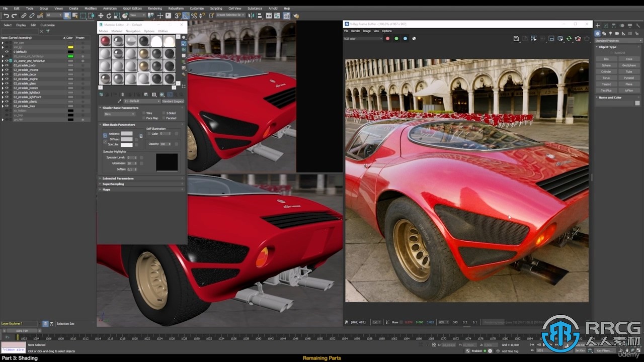Open the RGB color channel dropdown
Viewport: 644px width, 362px height.
363,38
